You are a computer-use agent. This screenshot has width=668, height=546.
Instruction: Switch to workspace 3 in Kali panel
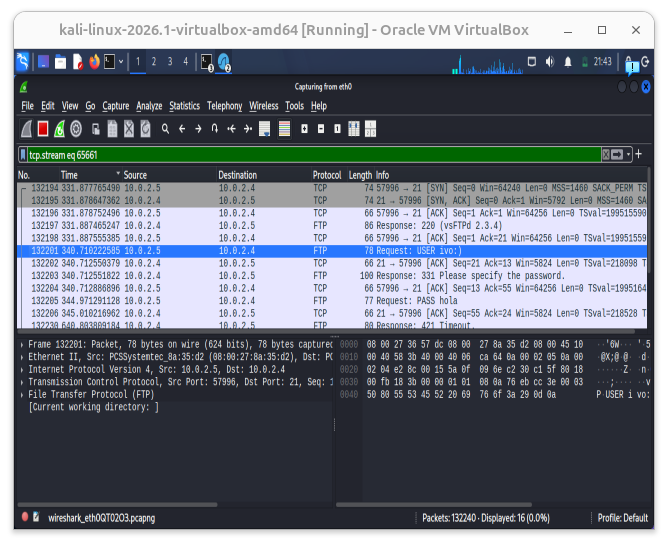[x=170, y=62]
